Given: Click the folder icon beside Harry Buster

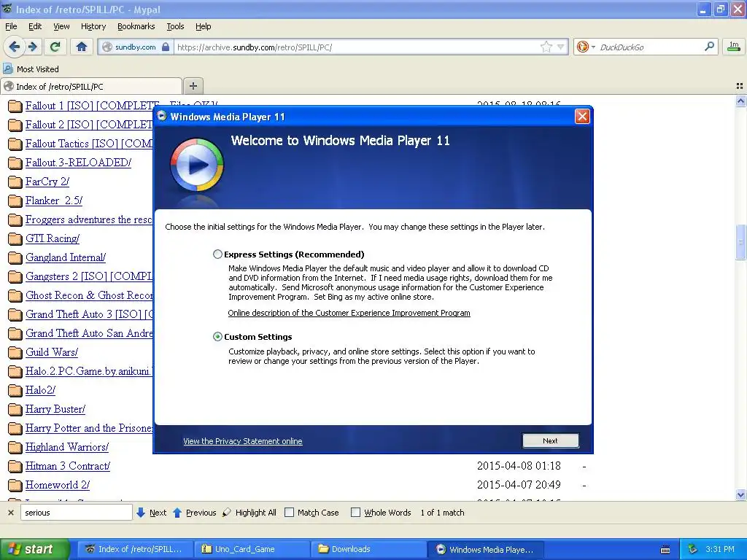Looking at the screenshot, I should [15, 410].
